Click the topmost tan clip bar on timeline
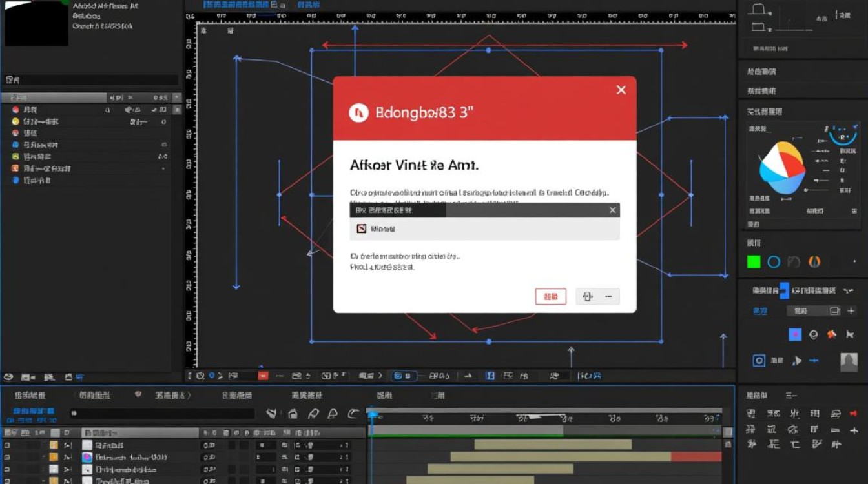This screenshot has width=868, height=484. [x=553, y=445]
